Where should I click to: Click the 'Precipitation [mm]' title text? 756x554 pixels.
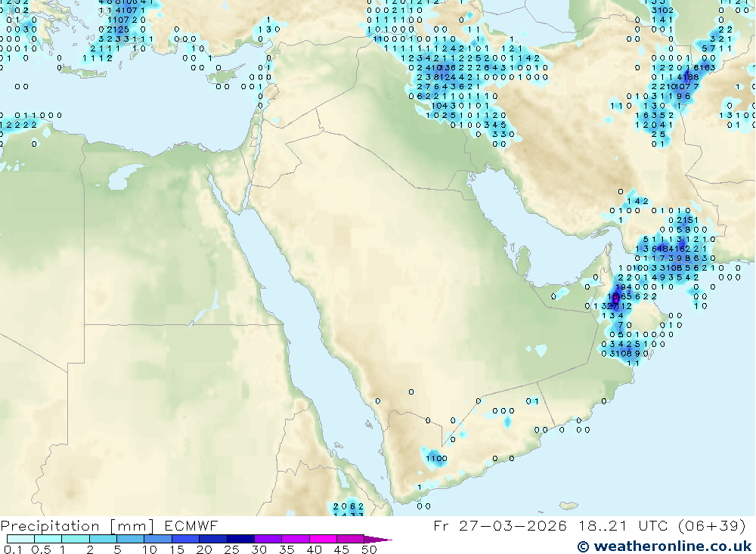[77, 525]
